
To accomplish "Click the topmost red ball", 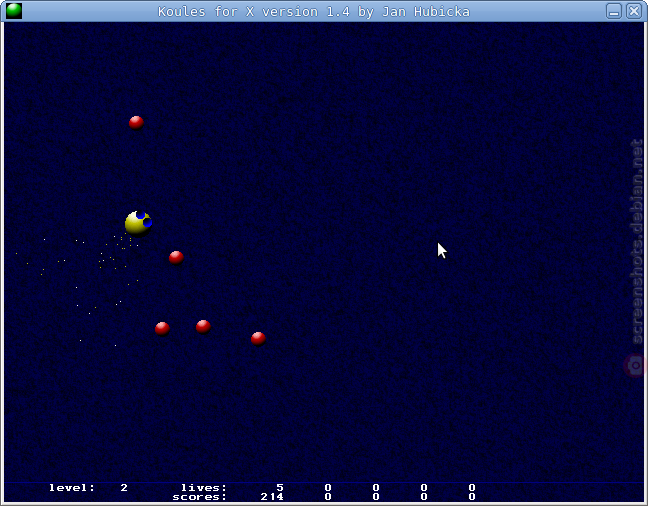I will click(136, 123).
